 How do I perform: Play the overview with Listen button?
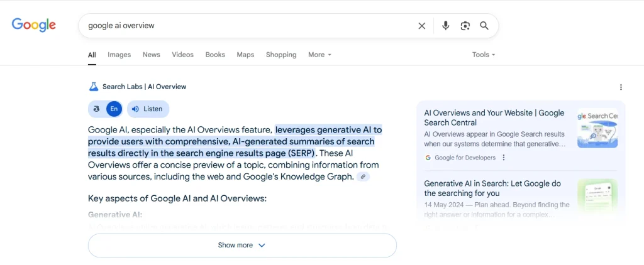pos(148,109)
